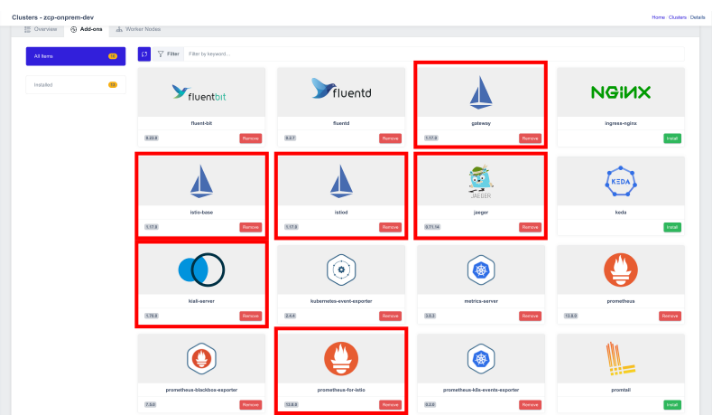
Task: Click the prometheus flame logo
Action: [621, 270]
